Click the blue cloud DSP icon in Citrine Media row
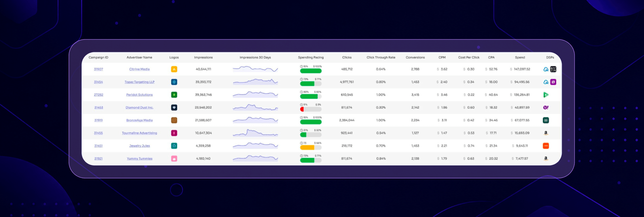 [546, 69]
